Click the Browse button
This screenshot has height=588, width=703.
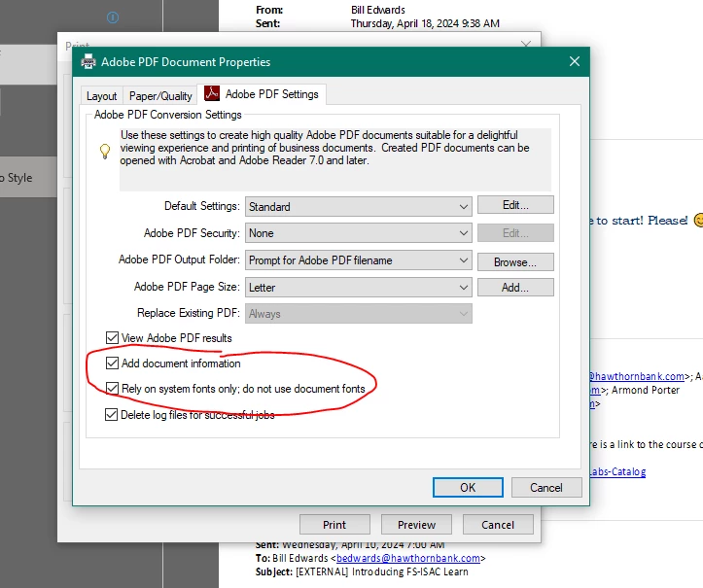point(515,262)
